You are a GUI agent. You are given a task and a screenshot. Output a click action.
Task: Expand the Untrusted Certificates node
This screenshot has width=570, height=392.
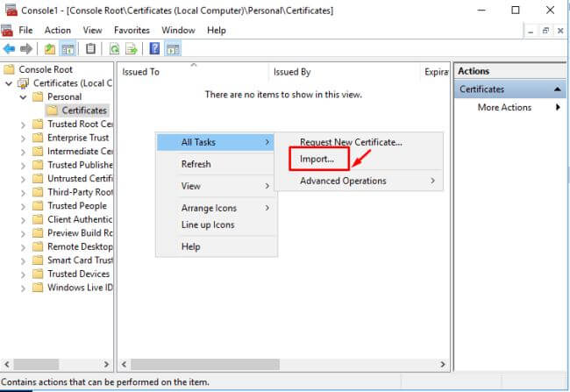pos(23,179)
